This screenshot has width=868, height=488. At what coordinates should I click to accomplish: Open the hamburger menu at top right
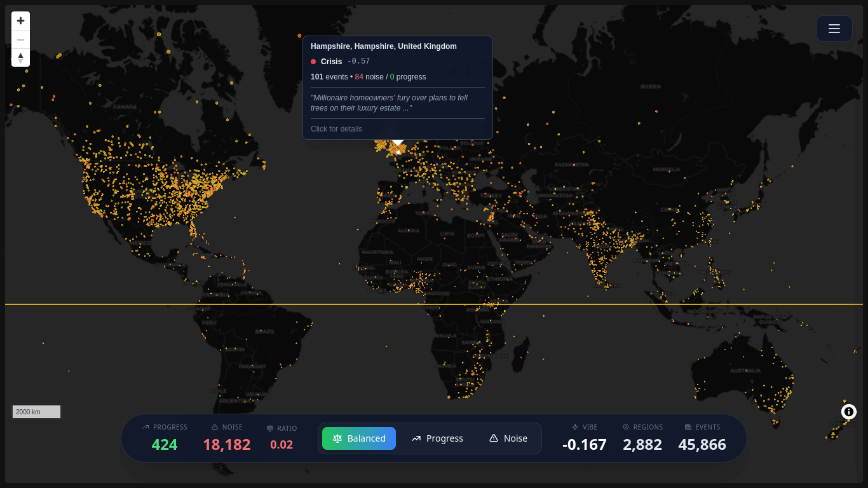click(834, 29)
